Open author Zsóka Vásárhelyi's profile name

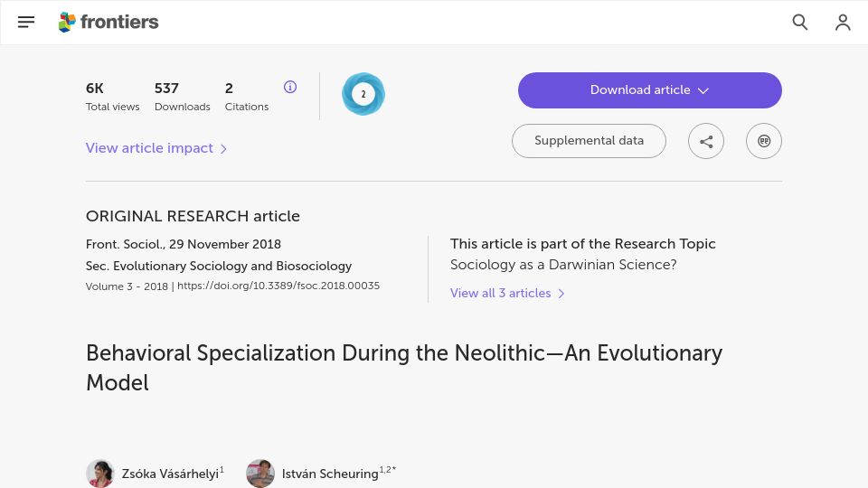tap(170, 474)
